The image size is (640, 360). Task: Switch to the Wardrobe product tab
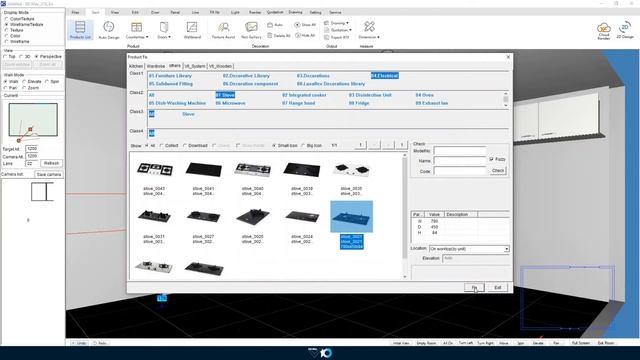point(156,66)
